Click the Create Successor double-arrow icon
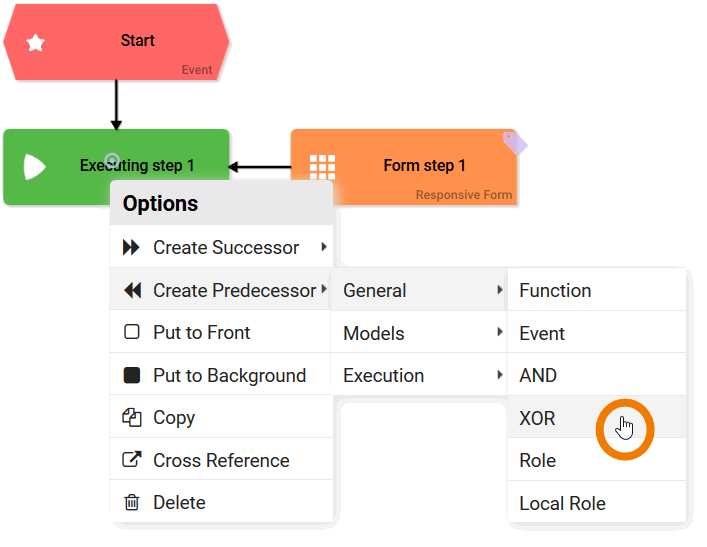 [131, 248]
